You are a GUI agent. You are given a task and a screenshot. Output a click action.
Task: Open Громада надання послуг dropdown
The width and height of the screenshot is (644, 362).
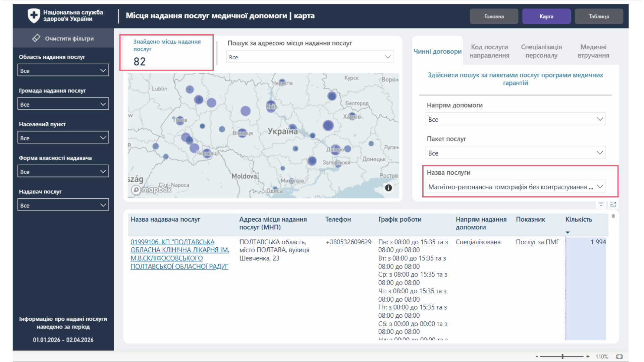pyautogui.click(x=63, y=104)
